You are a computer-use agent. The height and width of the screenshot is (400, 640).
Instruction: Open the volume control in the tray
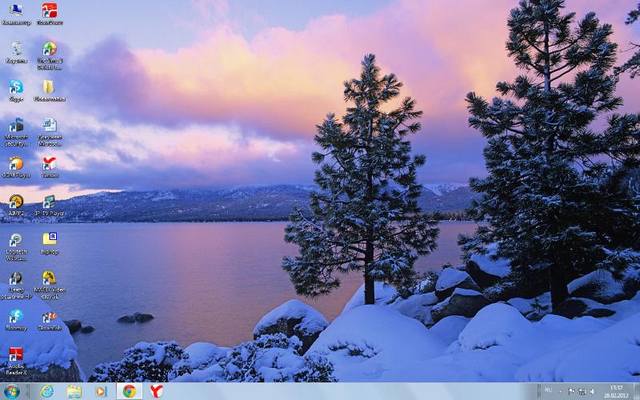click(x=593, y=391)
